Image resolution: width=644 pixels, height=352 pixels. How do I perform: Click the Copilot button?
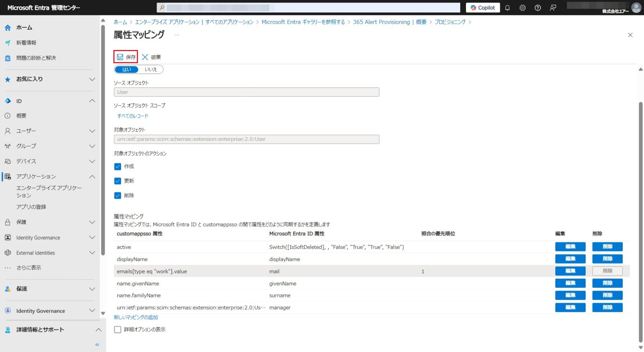pyautogui.click(x=483, y=8)
